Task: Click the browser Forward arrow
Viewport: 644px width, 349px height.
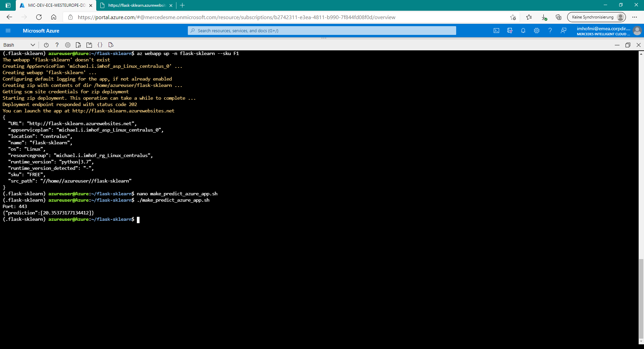Action: point(24,17)
